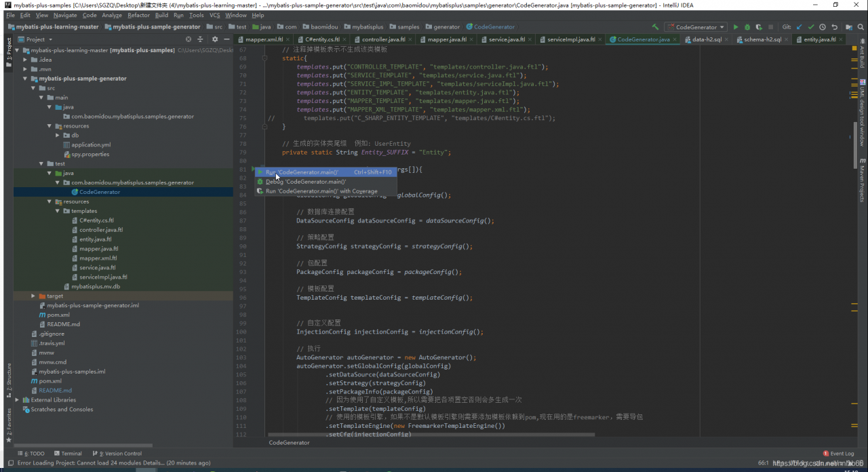Run with Coverage from the toolbar icon
The width and height of the screenshot is (868, 472).
[759, 27]
